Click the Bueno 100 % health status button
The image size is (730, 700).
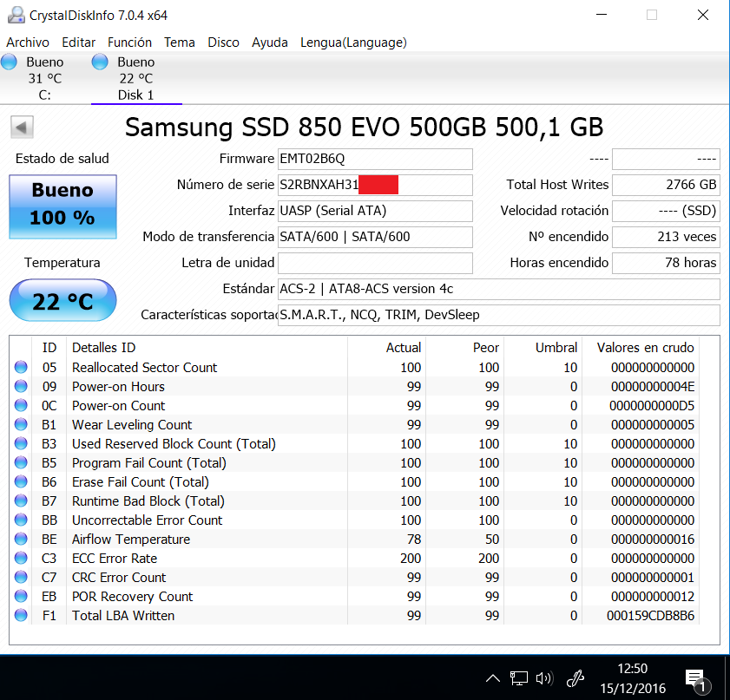[62, 206]
